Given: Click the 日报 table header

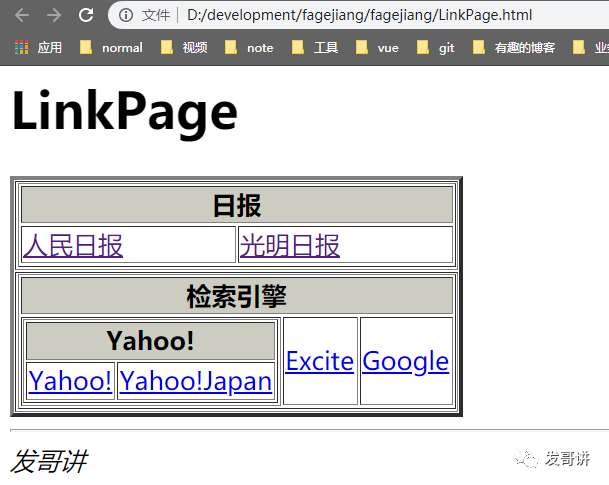Looking at the screenshot, I should coord(237,205).
